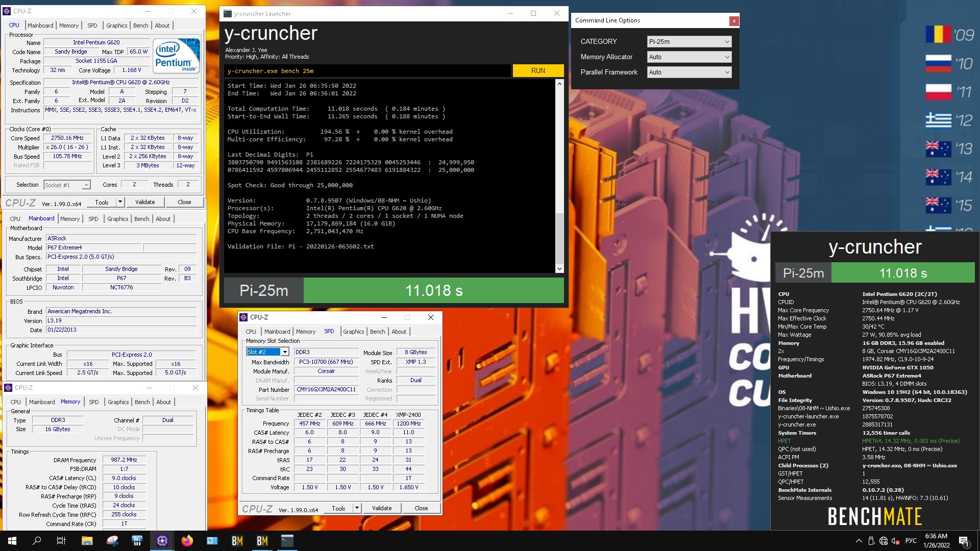Select About tab in CPU-Z Mainboard window
This screenshot has height=551, width=980.
pos(163,219)
